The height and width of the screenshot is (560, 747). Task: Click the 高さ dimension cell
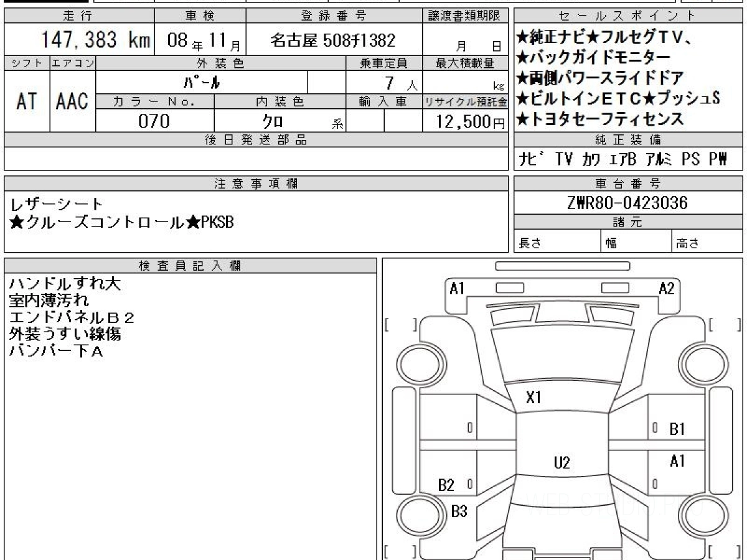pos(708,241)
